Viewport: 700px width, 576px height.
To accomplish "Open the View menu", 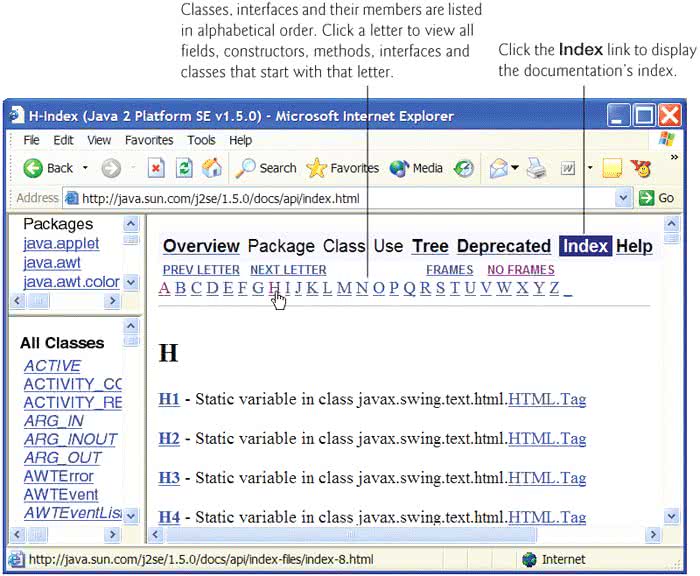I will (99, 140).
